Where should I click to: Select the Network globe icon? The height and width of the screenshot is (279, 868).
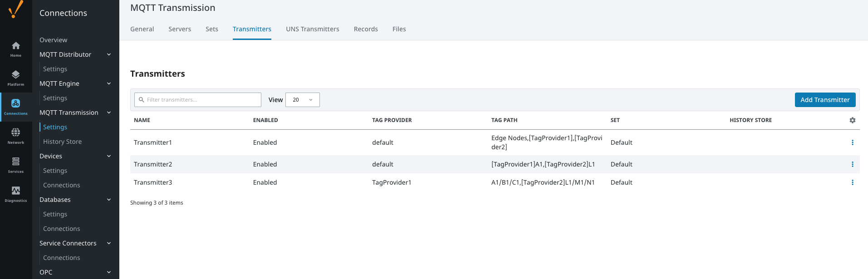(16, 133)
